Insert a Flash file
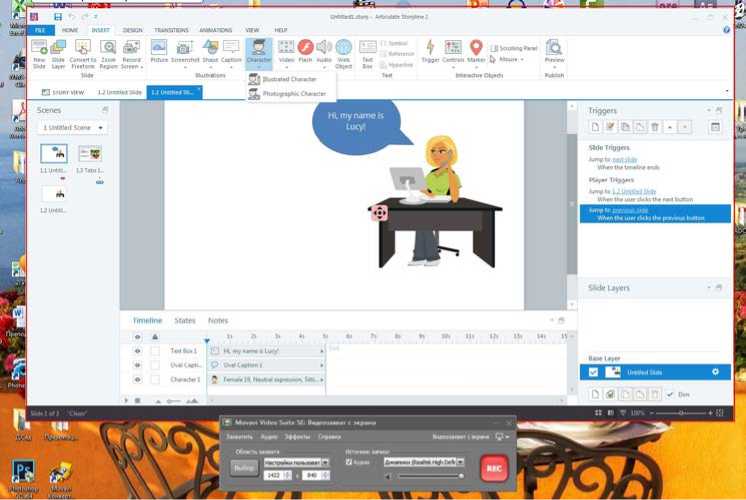746x500 pixels. 305,51
